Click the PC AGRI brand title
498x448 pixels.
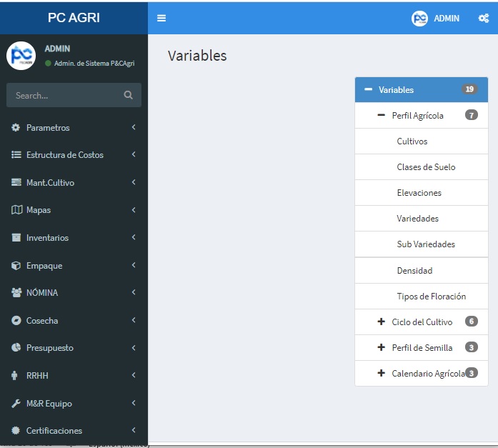tap(74, 18)
